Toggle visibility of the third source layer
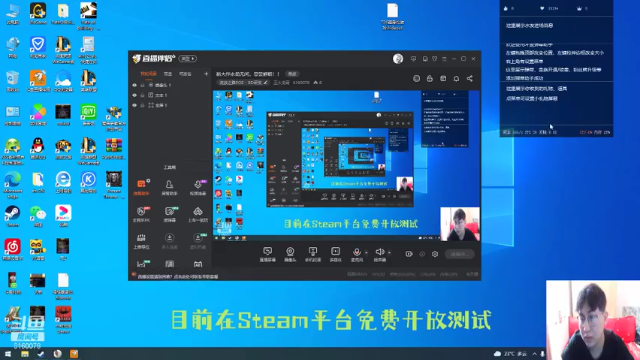The width and height of the screenshot is (640, 360). 134,105
